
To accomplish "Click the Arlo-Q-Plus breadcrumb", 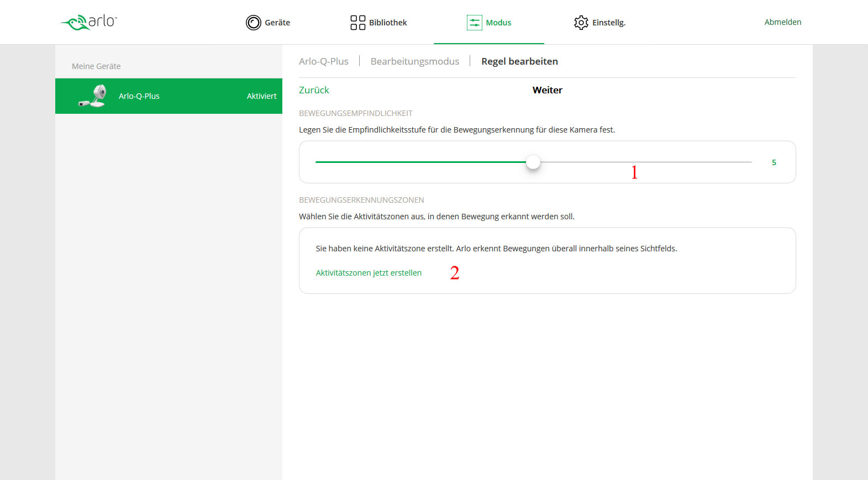I will (x=324, y=61).
